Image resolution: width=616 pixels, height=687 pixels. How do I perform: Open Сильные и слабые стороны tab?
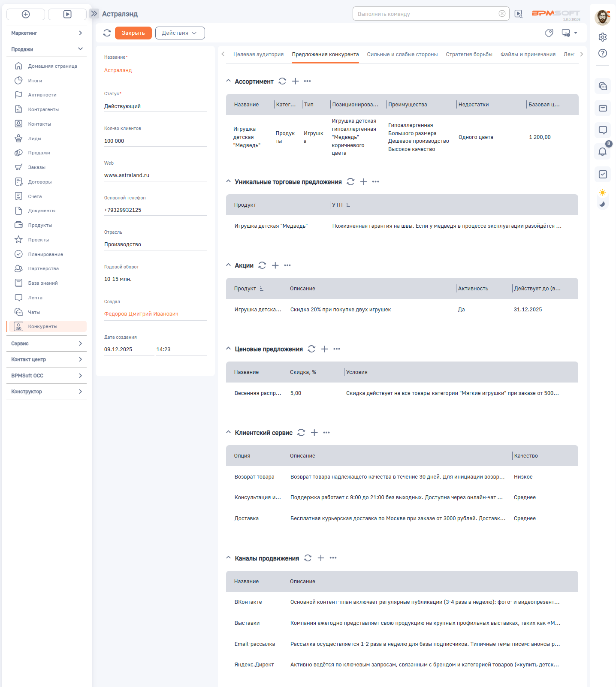(402, 54)
